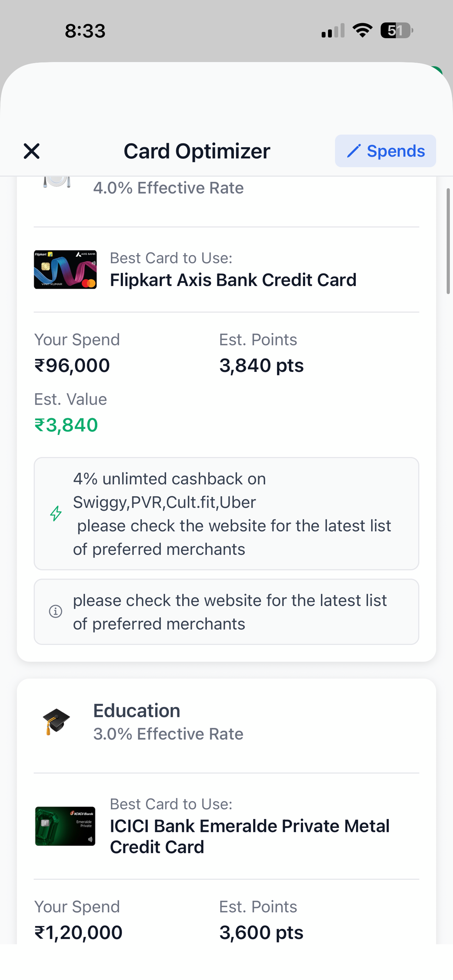Tap the 3,840 pts estimated points
This screenshot has height=980, width=453.
(x=261, y=365)
